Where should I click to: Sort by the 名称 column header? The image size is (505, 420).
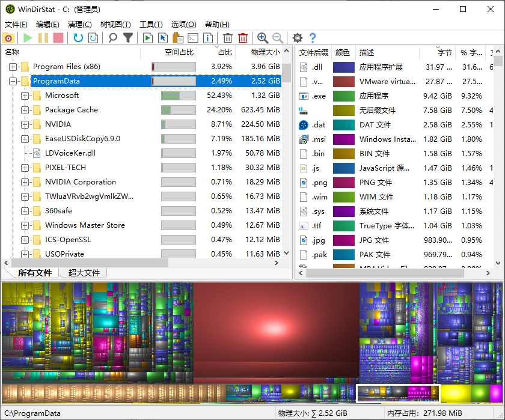point(71,52)
